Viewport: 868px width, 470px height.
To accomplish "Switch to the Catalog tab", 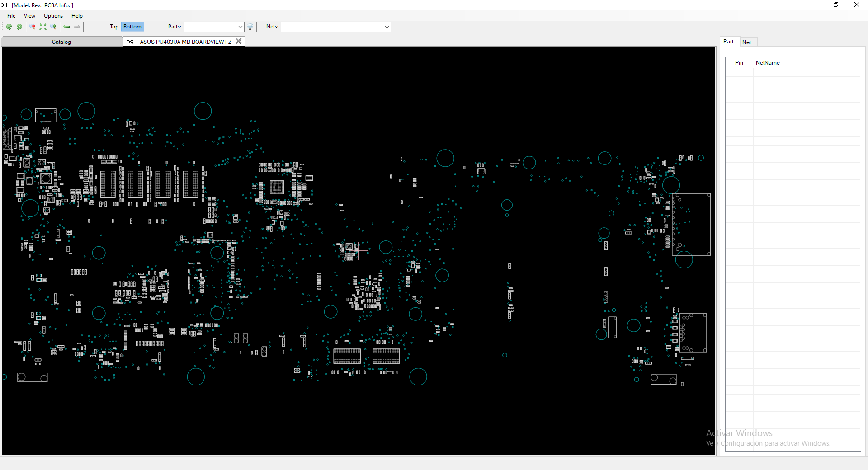I will point(61,42).
